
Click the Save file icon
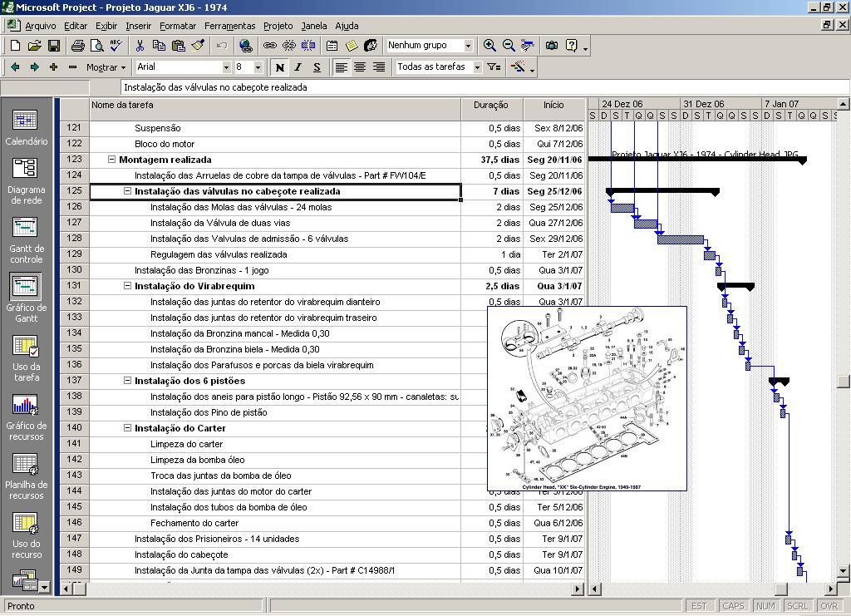pos(53,46)
